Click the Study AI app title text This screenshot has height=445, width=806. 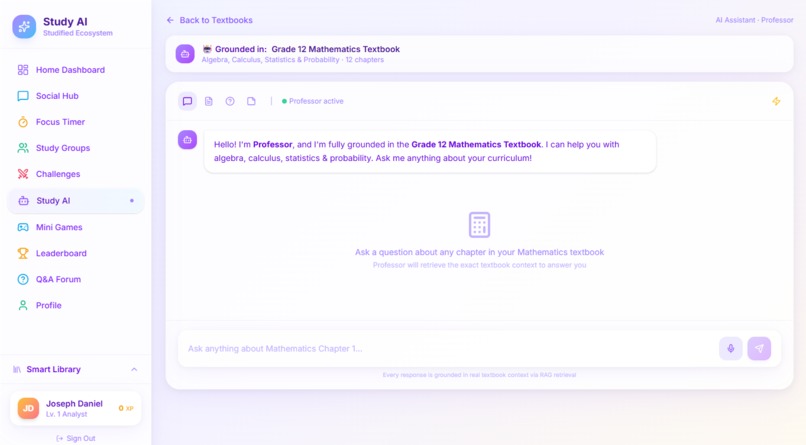coord(65,22)
